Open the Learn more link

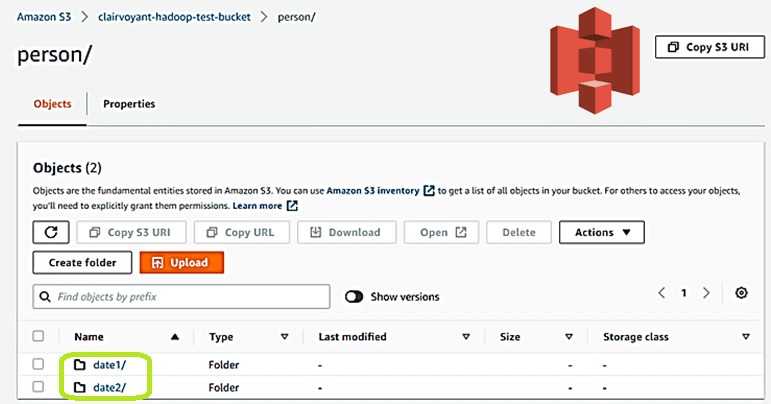[x=257, y=206]
